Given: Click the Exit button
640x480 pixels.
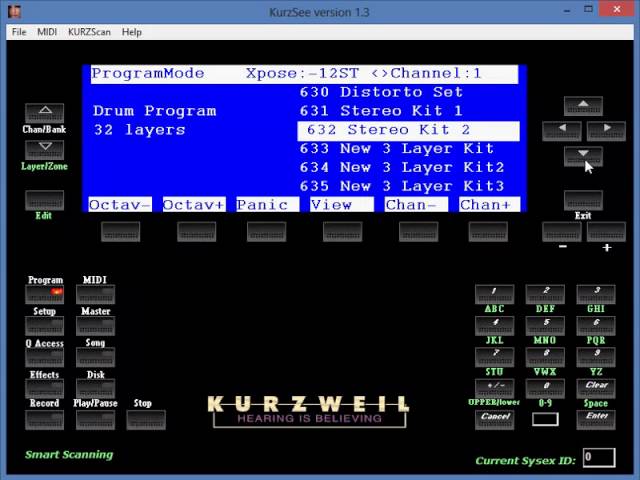Looking at the screenshot, I should (x=583, y=200).
